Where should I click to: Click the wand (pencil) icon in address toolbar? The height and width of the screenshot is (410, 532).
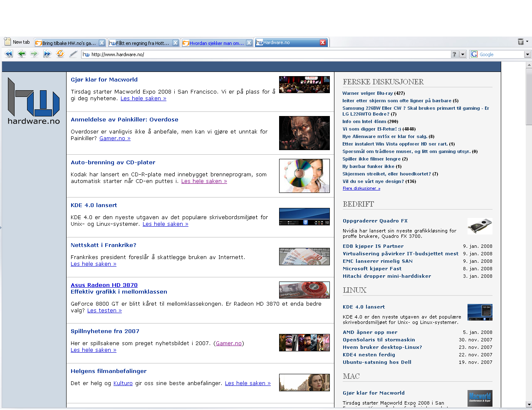tap(73, 54)
